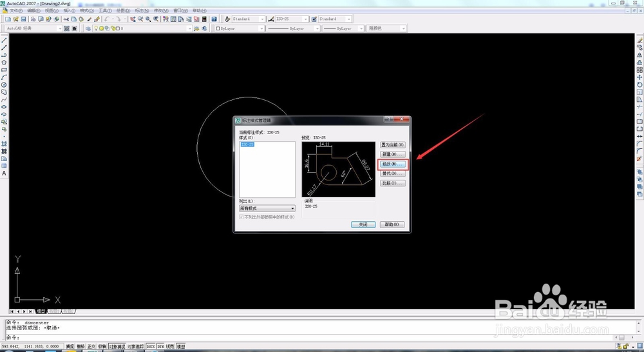The image size is (644, 352).
Task: Click the Zoom Realtime icon
Action: click(140, 19)
